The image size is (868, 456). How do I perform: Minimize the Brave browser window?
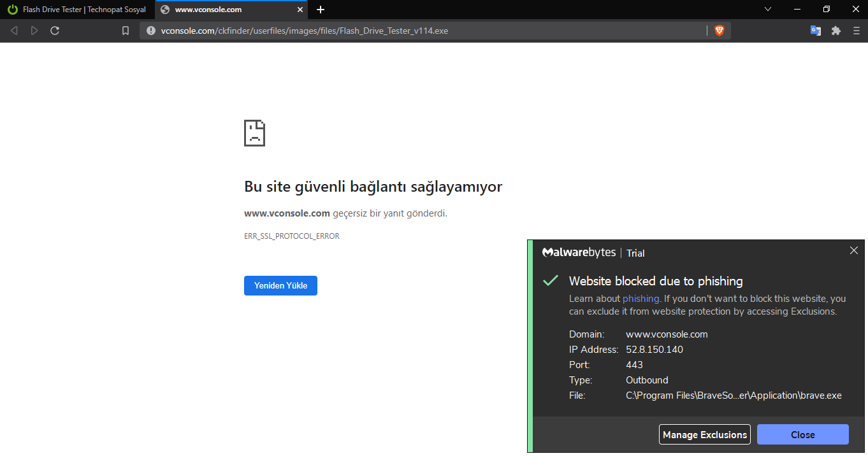click(797, 9)
